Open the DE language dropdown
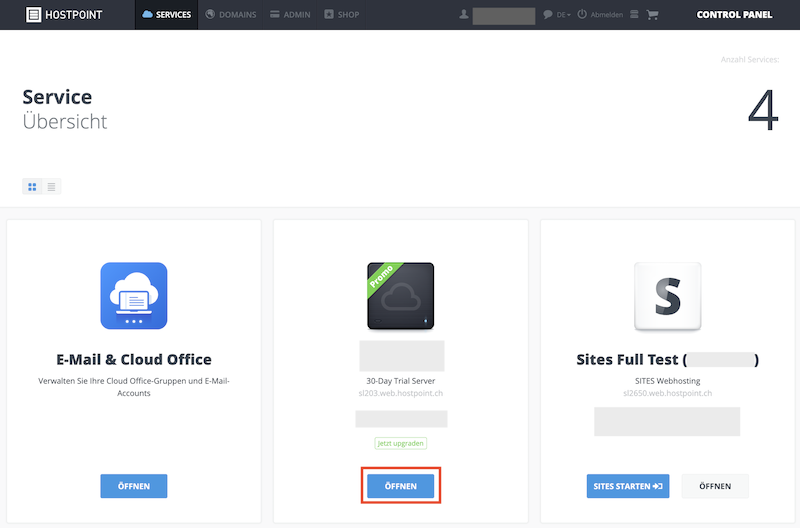The width and height of the screenshot is (800, 528). coord(563,15)
